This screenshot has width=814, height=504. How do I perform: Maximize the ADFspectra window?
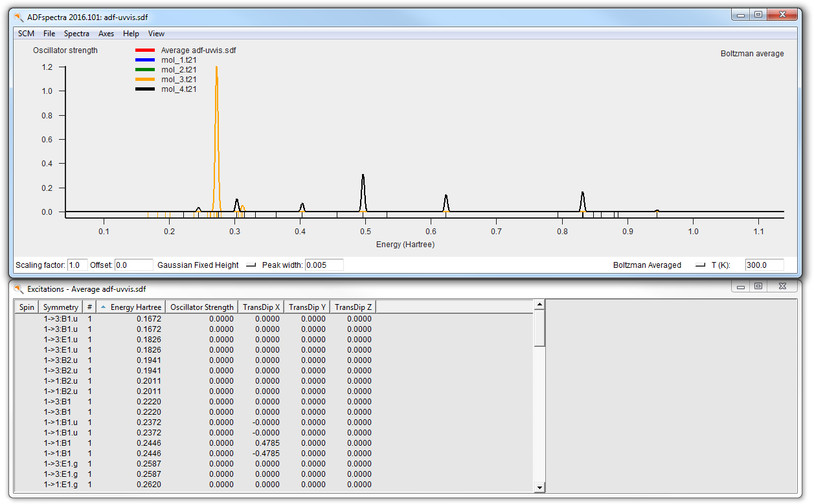point(758,14)
